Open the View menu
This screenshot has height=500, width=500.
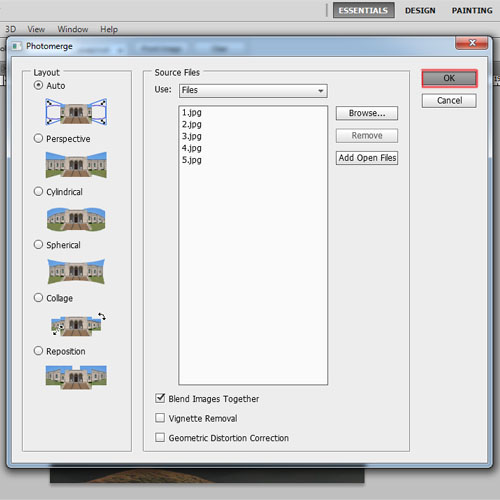tap(36, 29)
